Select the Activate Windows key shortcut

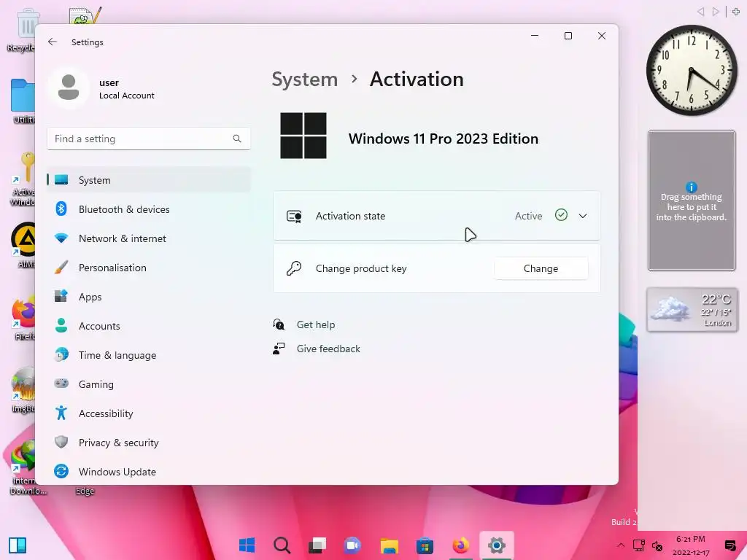click(x=22, y=179)
